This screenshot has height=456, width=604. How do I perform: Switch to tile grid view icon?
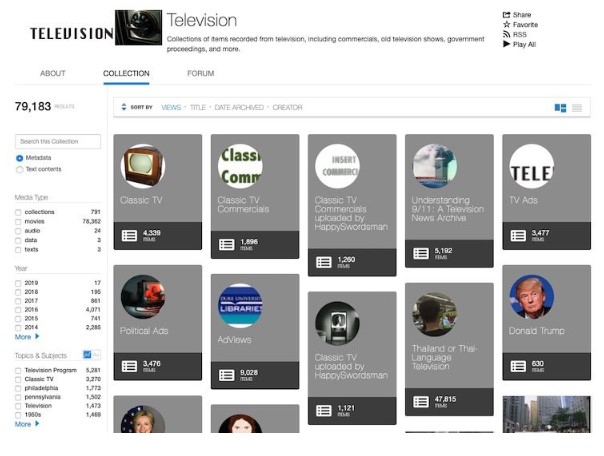560,108
